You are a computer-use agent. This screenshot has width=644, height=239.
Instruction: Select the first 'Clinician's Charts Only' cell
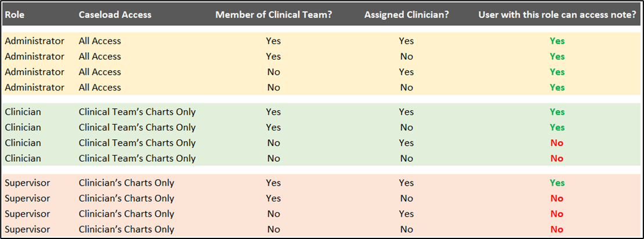[x=126, y=183]
